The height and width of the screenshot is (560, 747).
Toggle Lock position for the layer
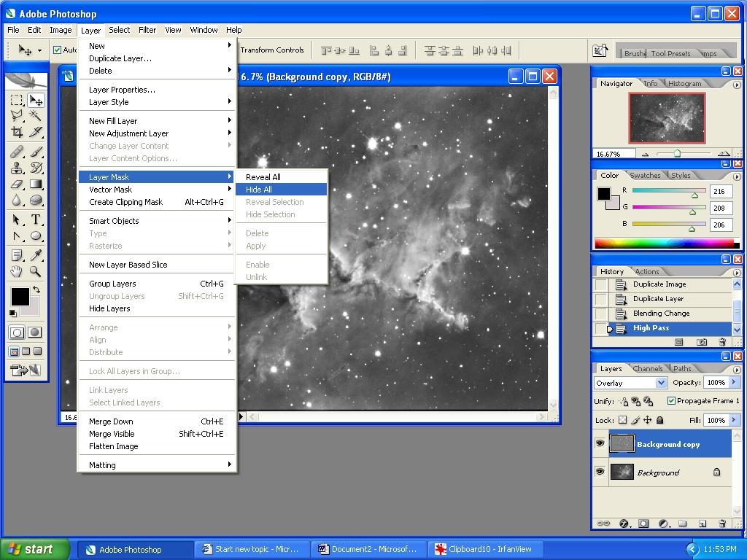point(648,420)
